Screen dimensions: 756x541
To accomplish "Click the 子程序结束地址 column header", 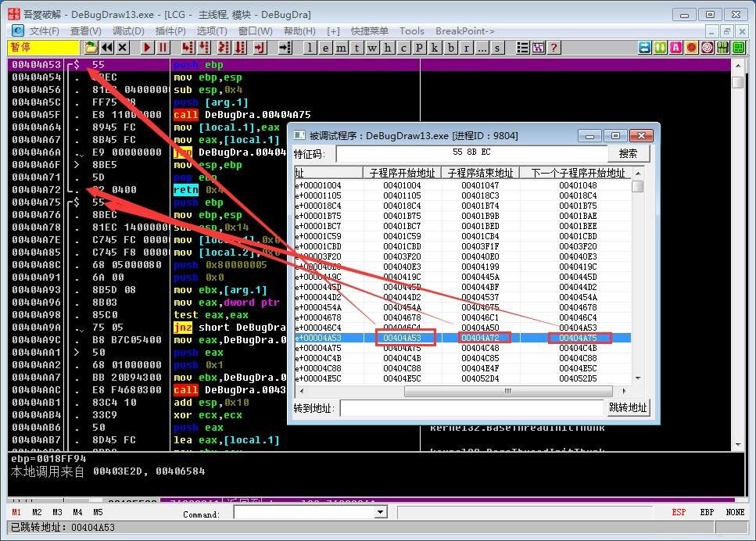I will click(481, 173).
